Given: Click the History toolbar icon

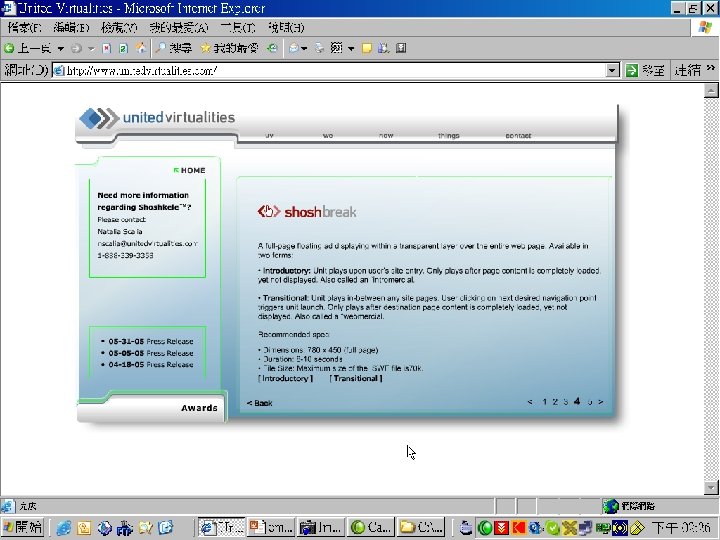Looking at the screenshot, I should pyautogui.click(x=272, y=48).
